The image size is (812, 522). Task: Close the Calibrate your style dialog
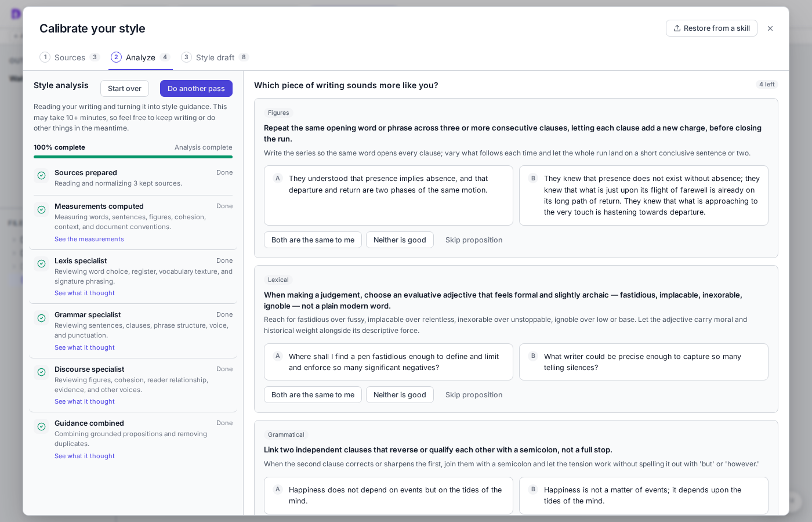coord(770,28)
